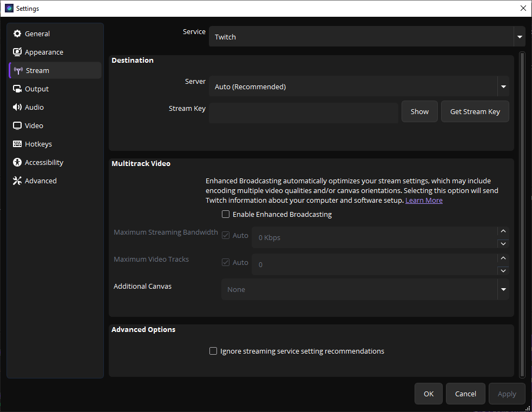532x412 pixels.
Task: Click the Maximum Video Tracks number field
Action: pos(375,264)
